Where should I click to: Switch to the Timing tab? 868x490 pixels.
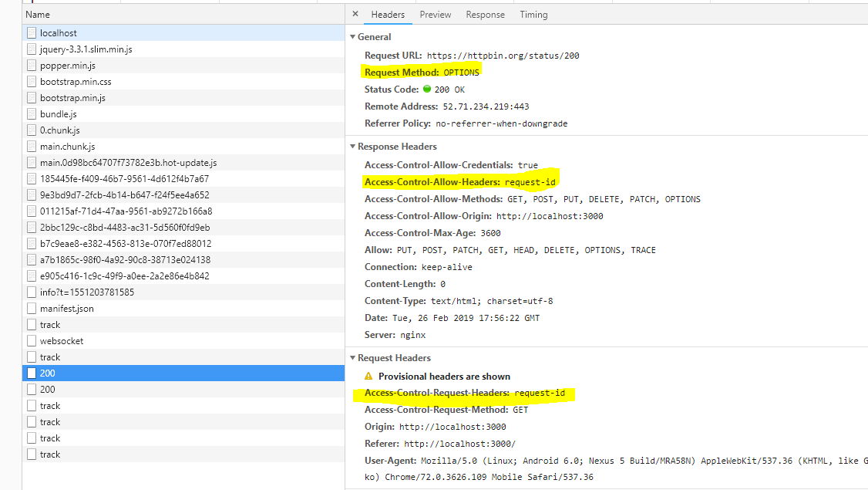pyautogui.click(x=533, y=14)
